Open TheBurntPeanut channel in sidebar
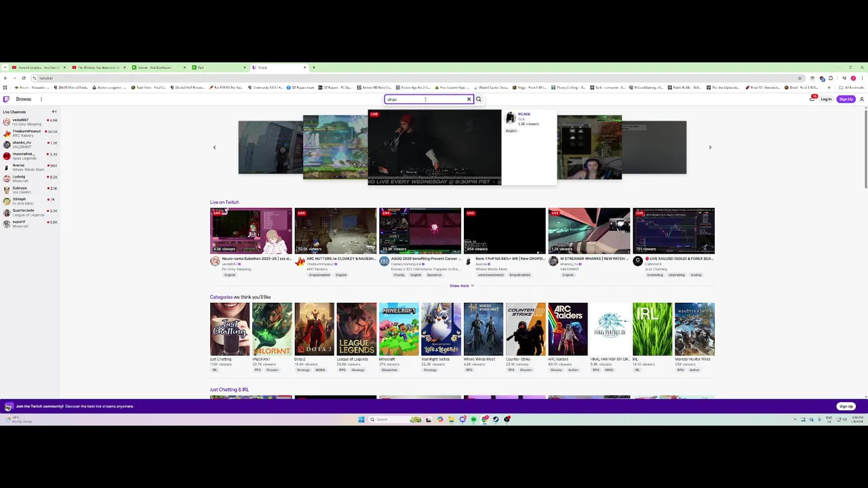The height and width of the screenshot is (488, 868). 30,134
